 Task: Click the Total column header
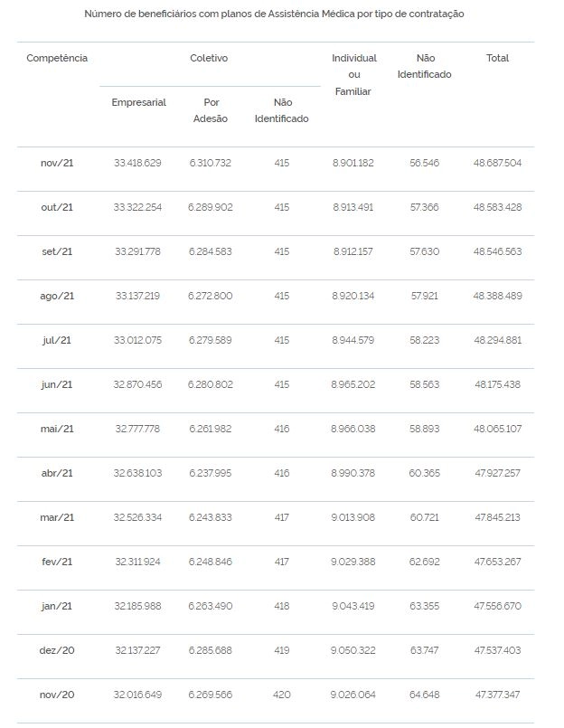pos(498,58)
